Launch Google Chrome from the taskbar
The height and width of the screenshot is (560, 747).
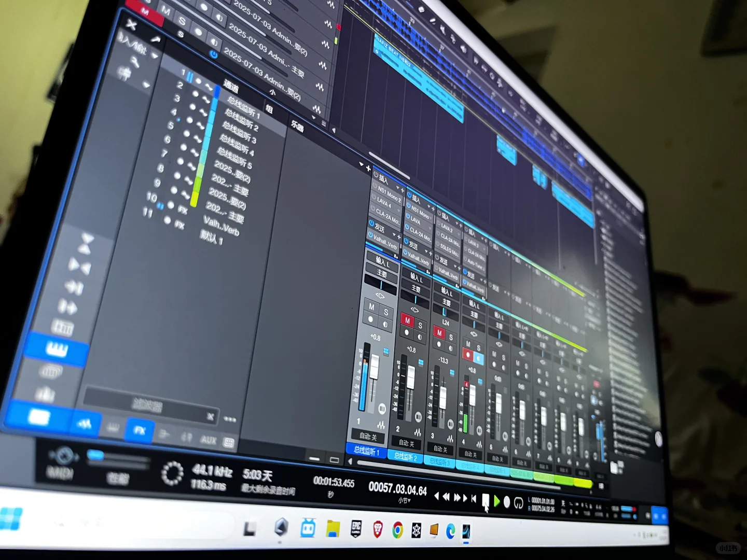(397, 530)
